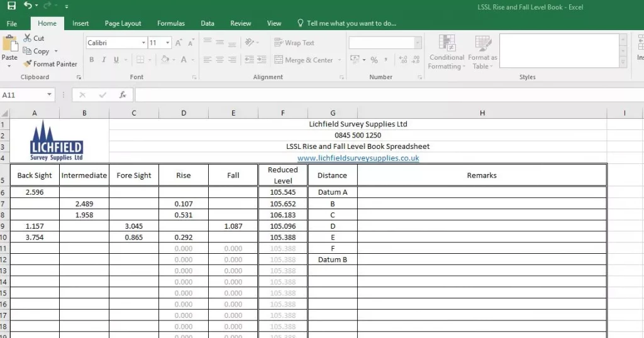Screen dimensions: 644x338
Task: Apply Percent Style
Action: coord(374,60)
